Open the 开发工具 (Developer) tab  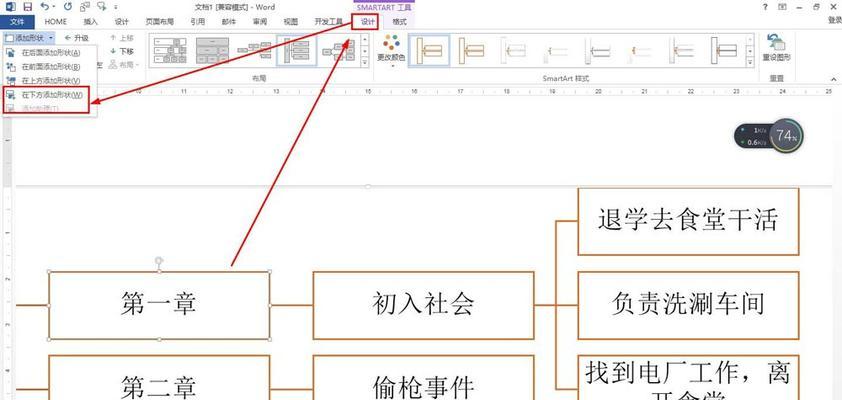coord(328,22)
